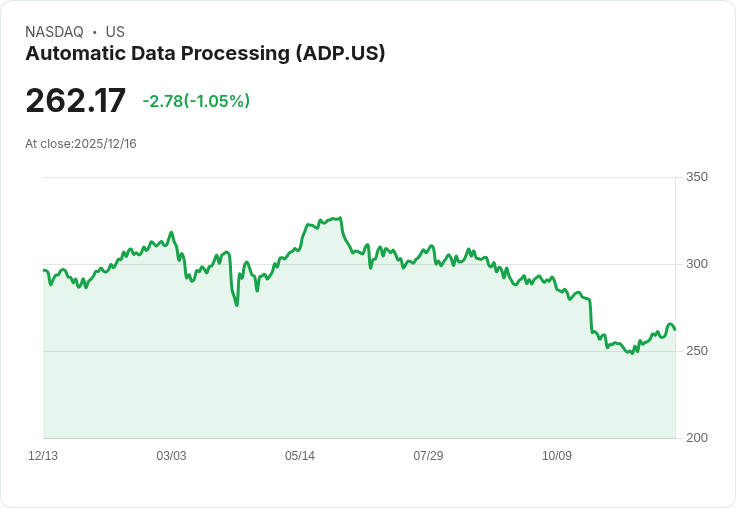Click the 350 y-axis label

(x=697, y=177)
